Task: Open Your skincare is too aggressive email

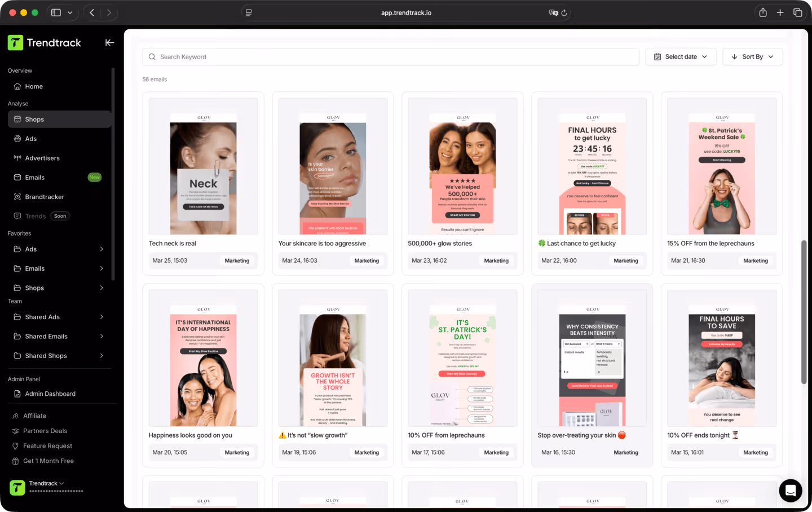Action: click(x=333, y=183)
